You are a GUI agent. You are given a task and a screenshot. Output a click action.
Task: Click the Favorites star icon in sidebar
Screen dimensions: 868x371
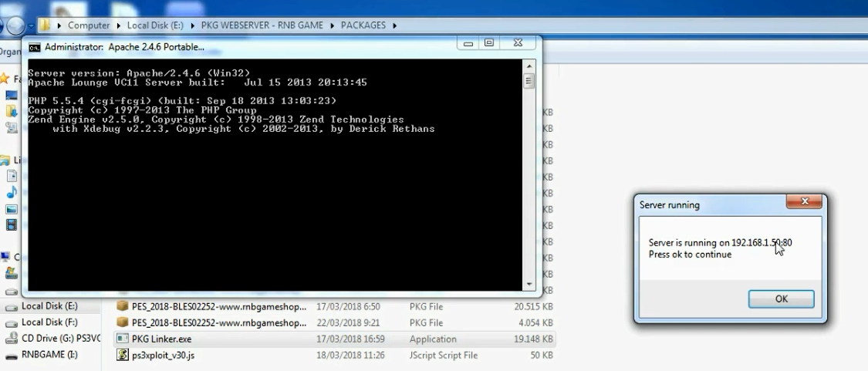coord(5,78)
